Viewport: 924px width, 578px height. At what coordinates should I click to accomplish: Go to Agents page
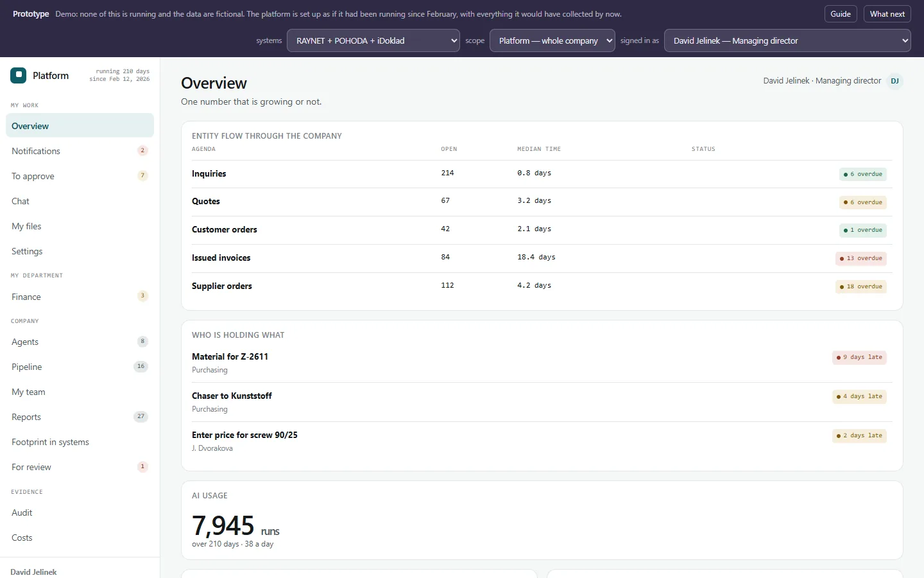click(80, 342)
